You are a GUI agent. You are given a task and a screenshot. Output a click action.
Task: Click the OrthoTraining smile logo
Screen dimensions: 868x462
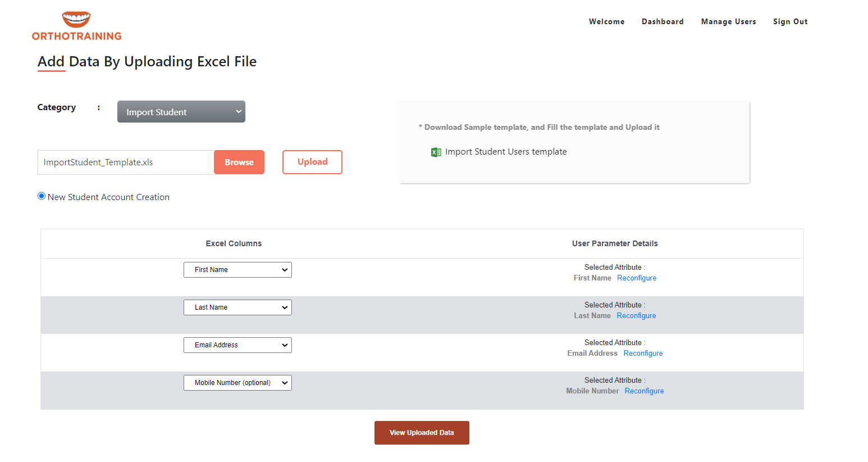76,20
